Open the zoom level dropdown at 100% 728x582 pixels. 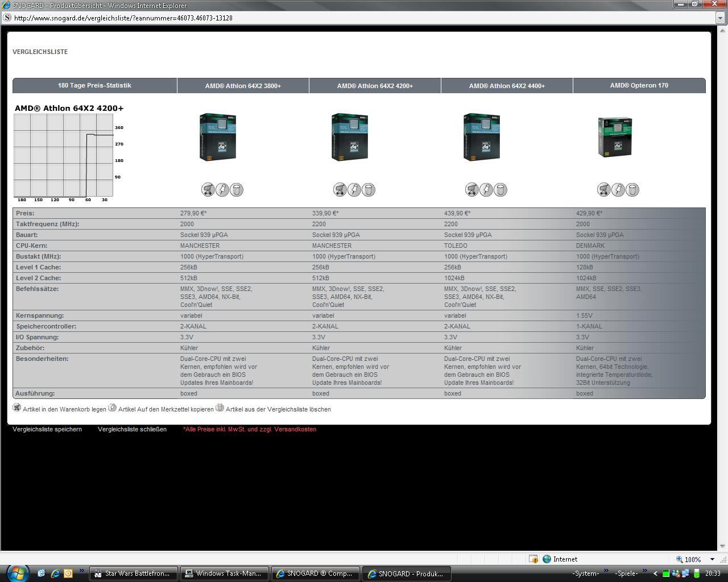712,559
